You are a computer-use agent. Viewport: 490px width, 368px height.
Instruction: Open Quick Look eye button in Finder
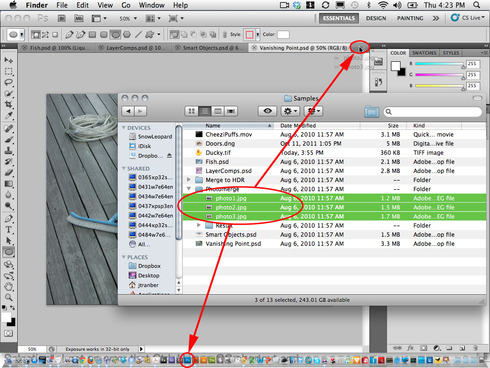267,111
